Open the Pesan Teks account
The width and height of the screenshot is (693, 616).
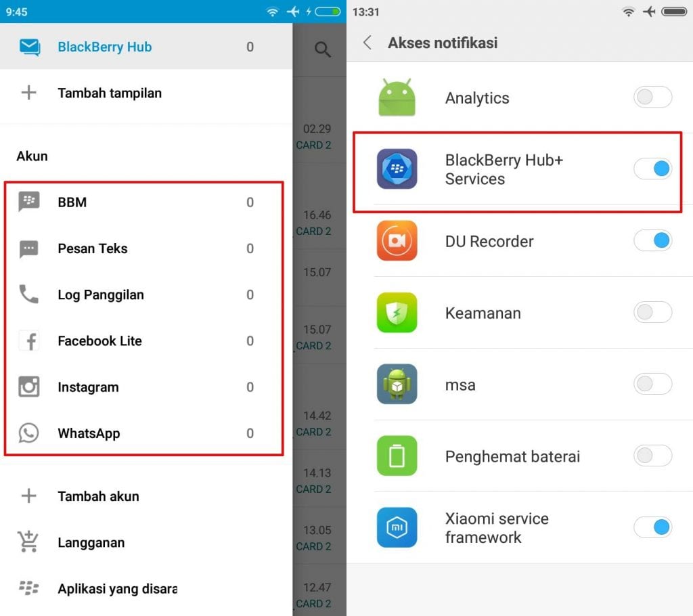143,248
